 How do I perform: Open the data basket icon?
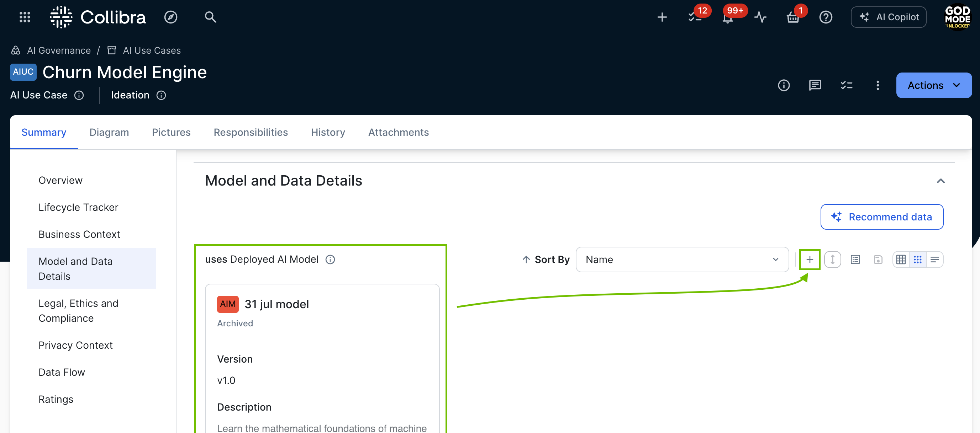tap(793, 18)
